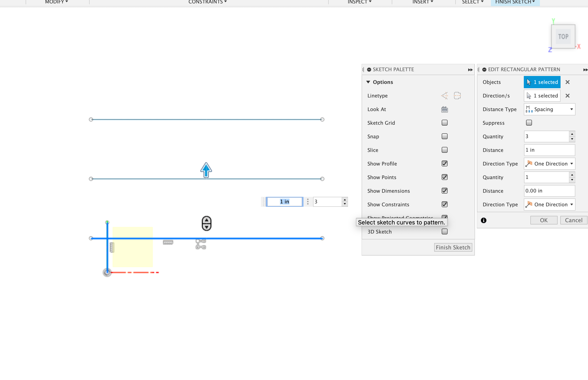
Task: Click the Finish Sketch button
Action: pyautogui.click(x=453, y=247)
